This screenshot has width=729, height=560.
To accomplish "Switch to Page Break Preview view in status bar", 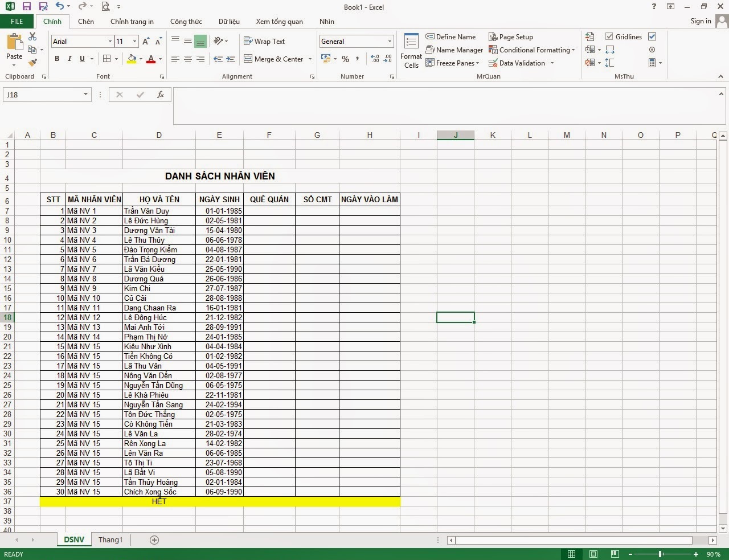I will pos(615,554).
